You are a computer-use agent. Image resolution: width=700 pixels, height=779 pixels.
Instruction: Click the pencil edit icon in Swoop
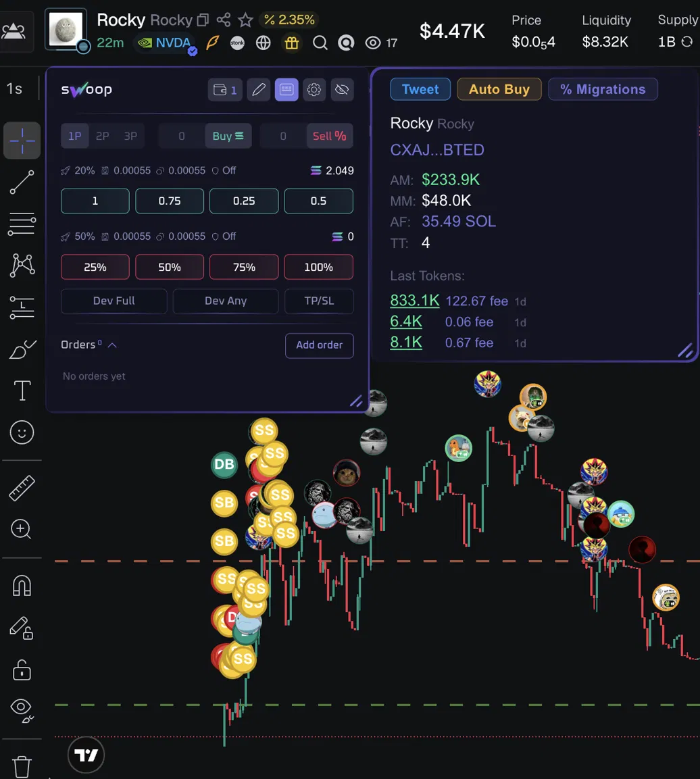coord(258,89)
